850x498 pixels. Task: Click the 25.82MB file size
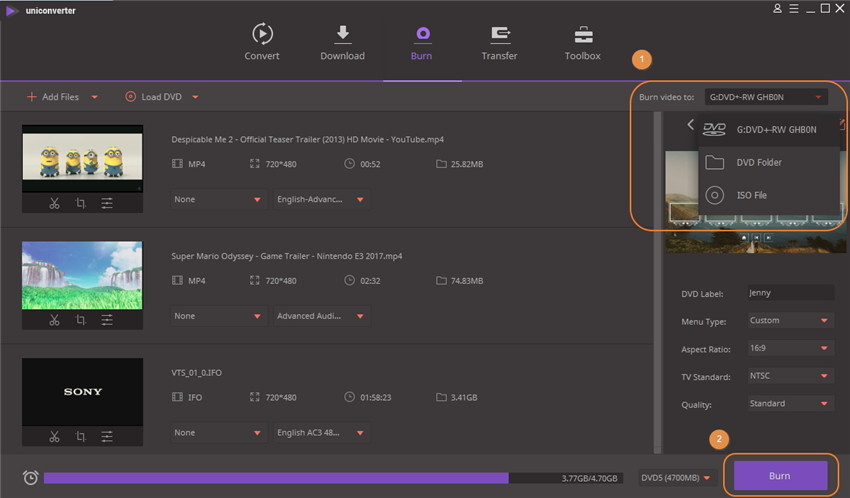tap(467, 164)
